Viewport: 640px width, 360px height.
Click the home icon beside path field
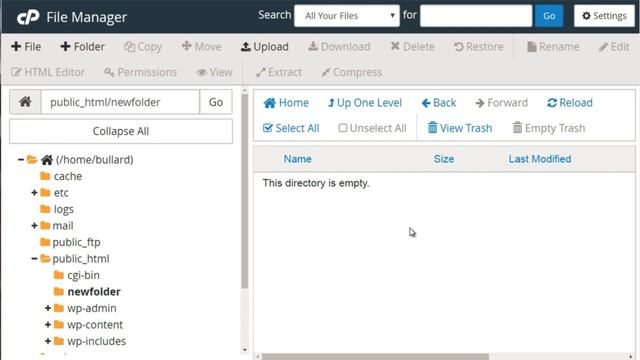25,102
